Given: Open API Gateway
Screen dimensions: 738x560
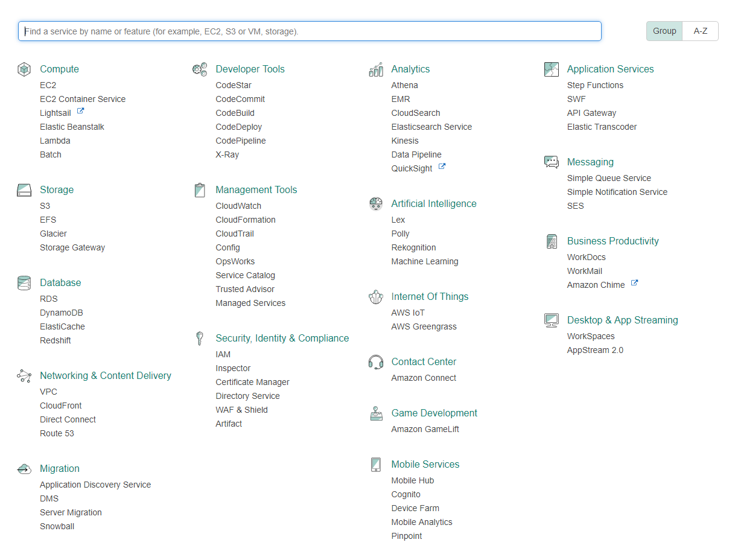Looking at the screenshot, I should pyautogui.click(x=592, y=113).
